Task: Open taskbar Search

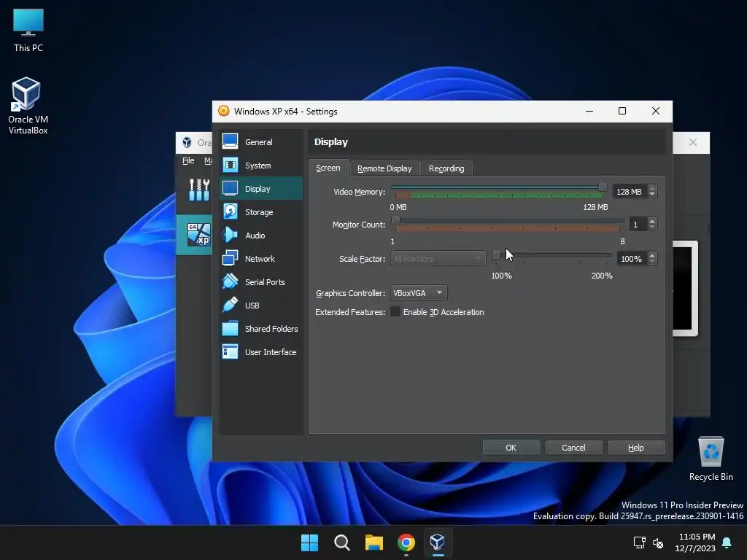Action: pyautogui.click(x=341, y=542)
